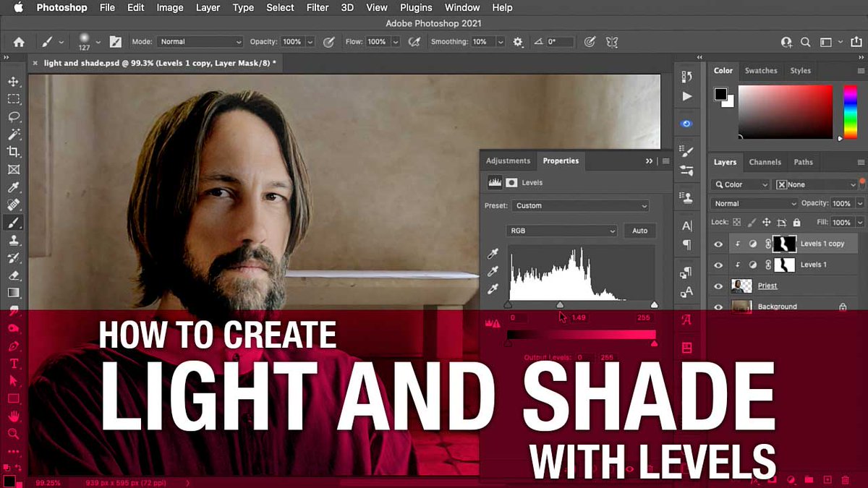Select the layer mask icon in Properties

point(511,183)
